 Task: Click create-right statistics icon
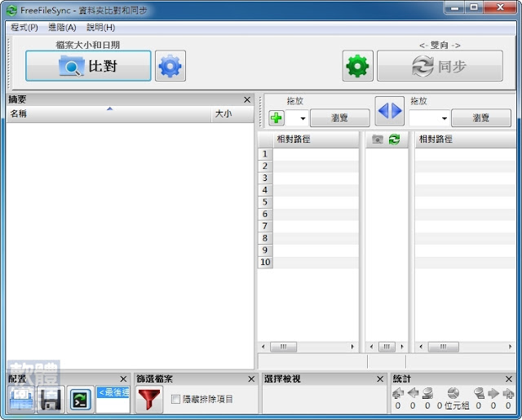click(508, 393)
